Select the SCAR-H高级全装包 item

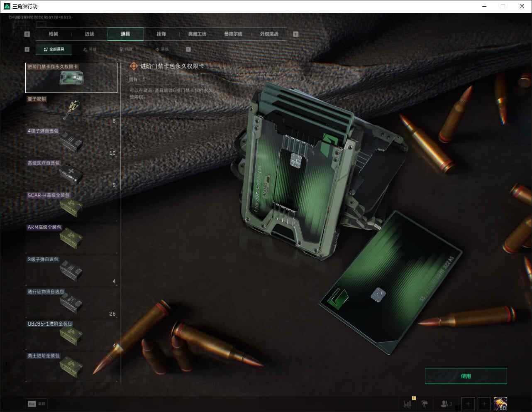(71, 206)
